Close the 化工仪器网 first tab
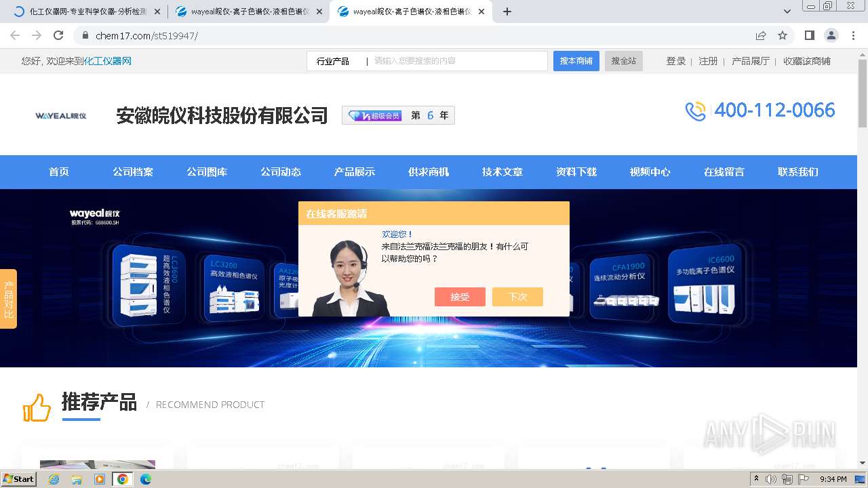Viewport: 868px width, 488px height. point(157,12)
